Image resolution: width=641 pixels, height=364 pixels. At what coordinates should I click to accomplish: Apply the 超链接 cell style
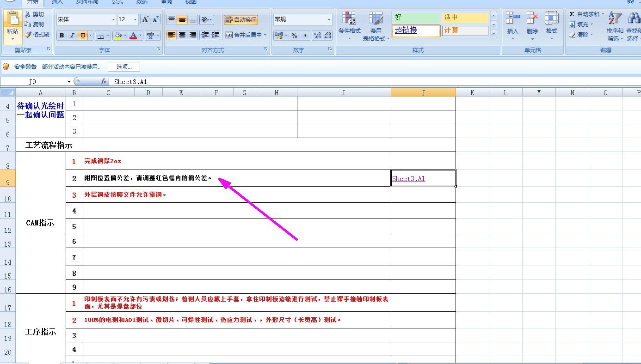click(x=416, y=30)
